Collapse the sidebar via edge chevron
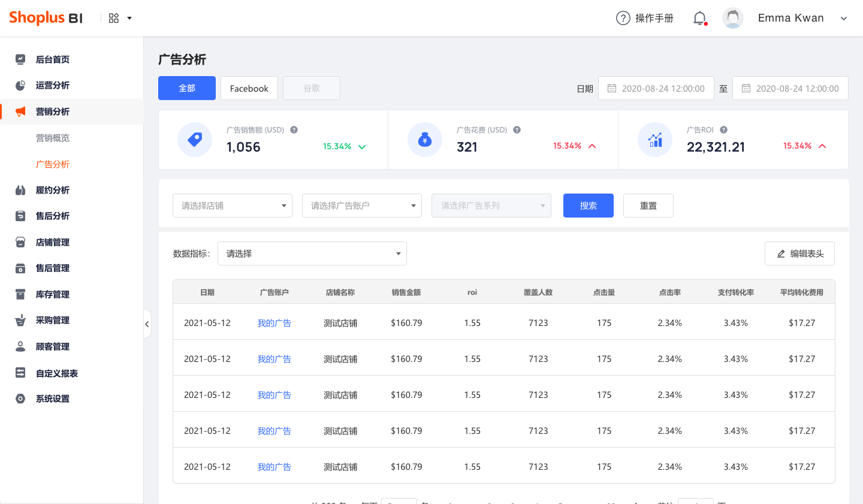 [147, 324]
